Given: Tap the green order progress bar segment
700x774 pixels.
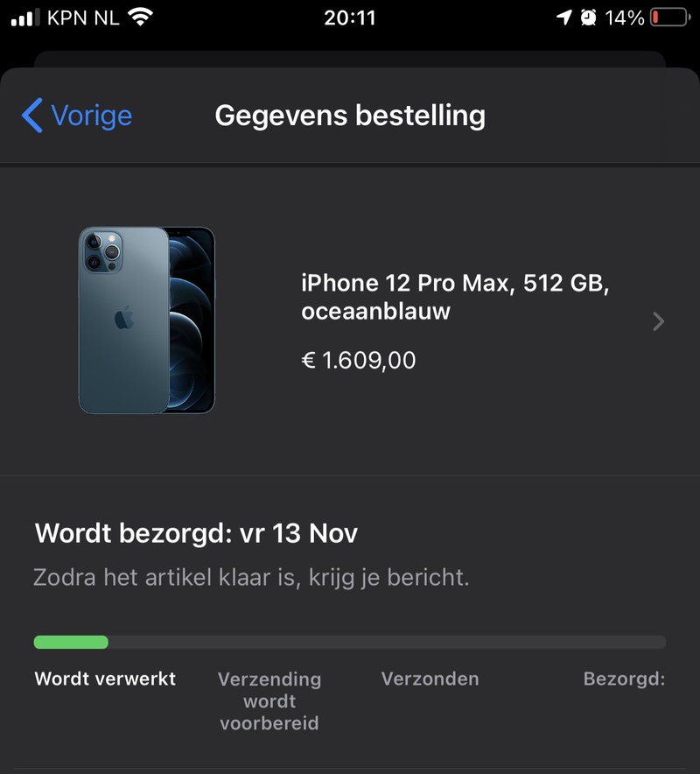Looking at the screenshot, I should (71, 642).
